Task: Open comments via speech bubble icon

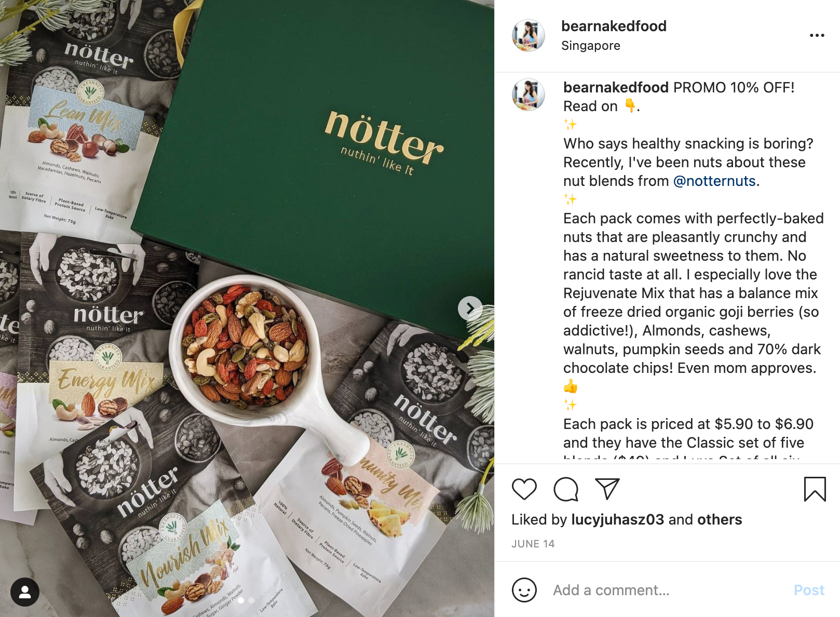Action: [x=565, y=489]
